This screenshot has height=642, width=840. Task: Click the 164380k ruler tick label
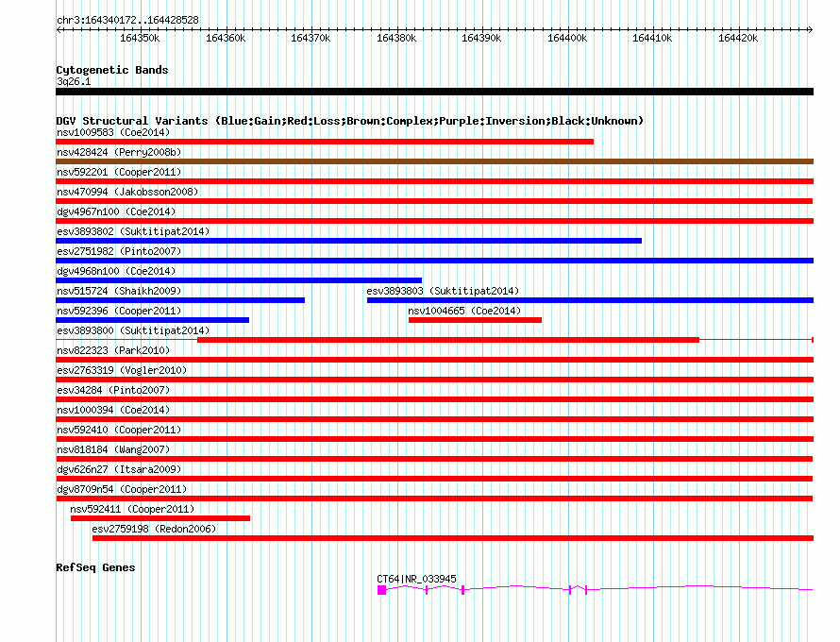396,38
